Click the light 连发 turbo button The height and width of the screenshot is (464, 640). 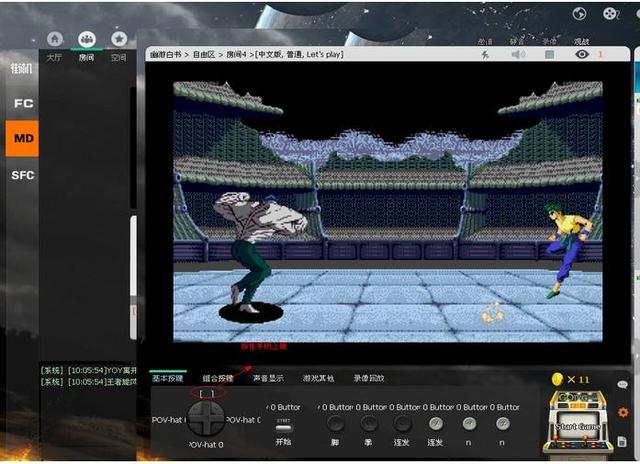click(436, 424)
